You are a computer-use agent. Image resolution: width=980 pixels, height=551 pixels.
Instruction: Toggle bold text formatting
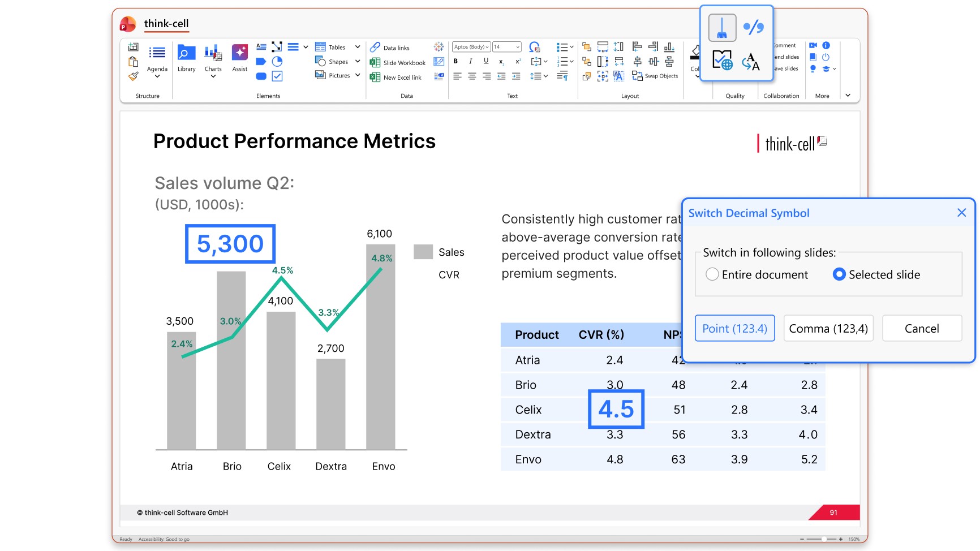(455, 61)
